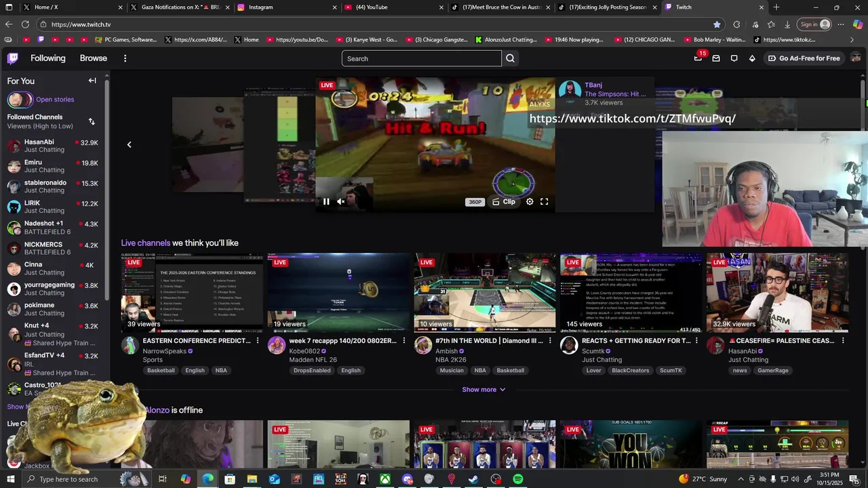Viewport: 868px width, 488px height.
Task: Open the Following page
Action: (x=48, y=58)
